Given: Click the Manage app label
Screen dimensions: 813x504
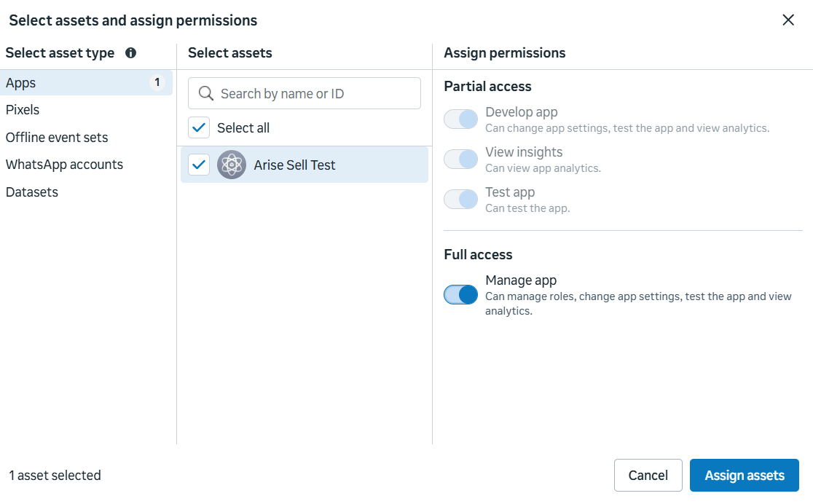Looking at the screenshot, I should point(521,280).
